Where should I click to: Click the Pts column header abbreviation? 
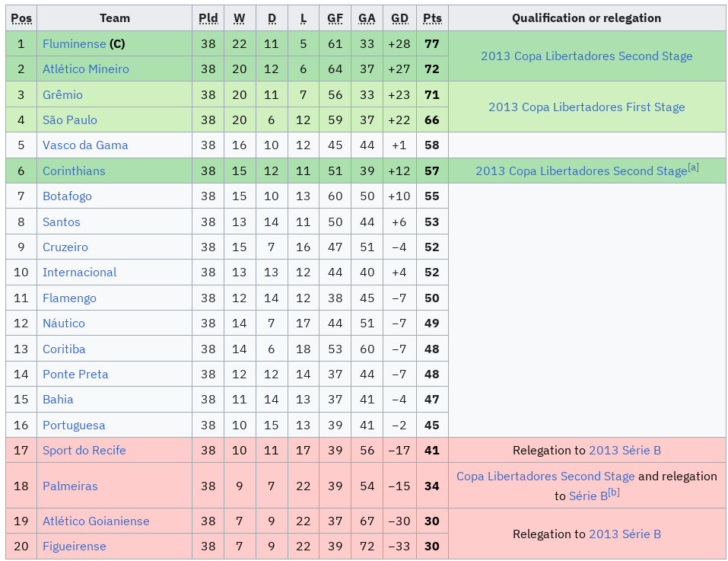click(x=432, y=18)
